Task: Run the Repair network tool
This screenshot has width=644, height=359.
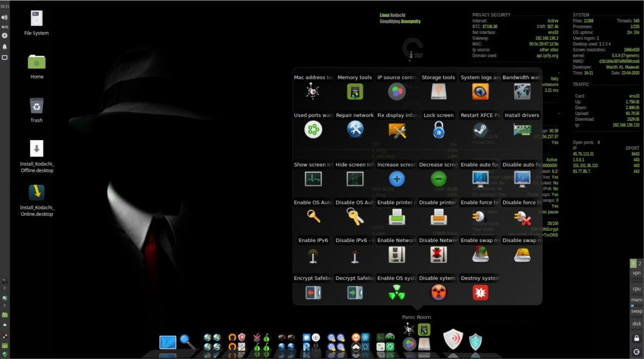Action: [x=355, y=130]
